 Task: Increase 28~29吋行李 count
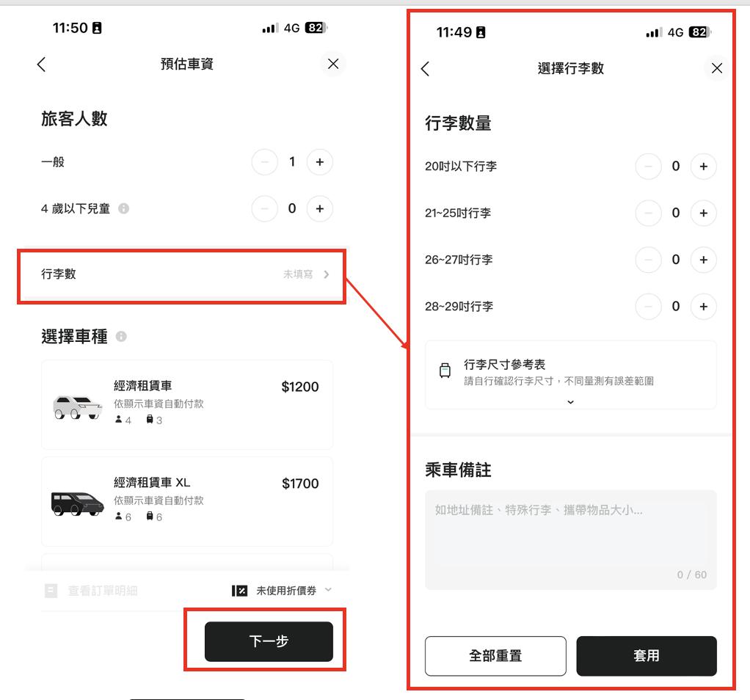[704, 306]
